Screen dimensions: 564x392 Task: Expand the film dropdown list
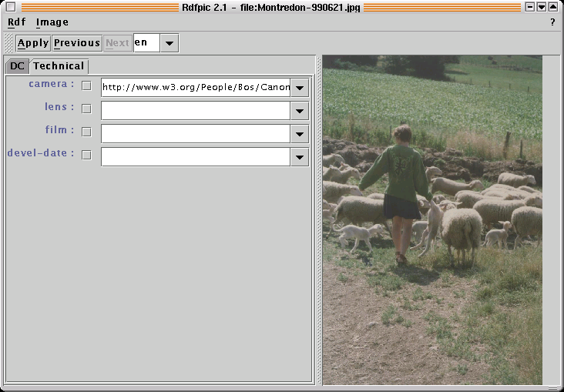[x=300, y=134]
